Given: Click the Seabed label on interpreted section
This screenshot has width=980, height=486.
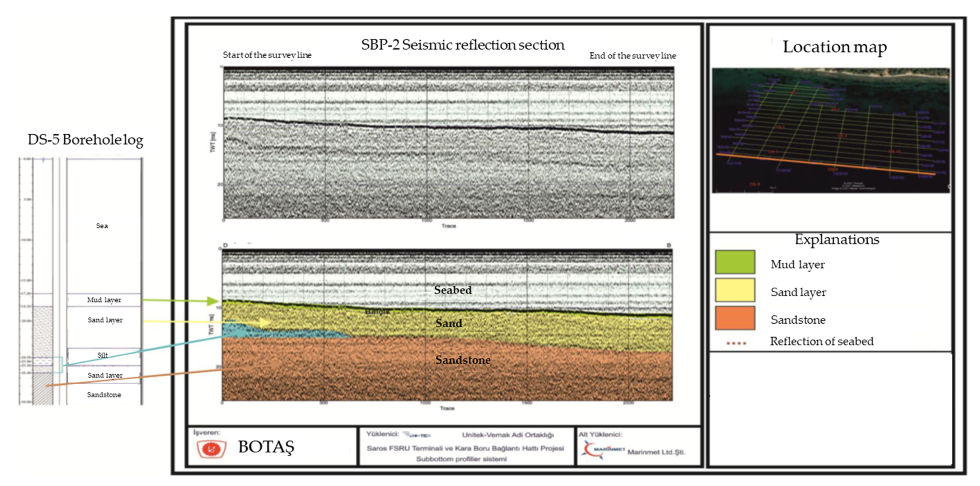Looking at the screenshot, I should (453, 290).
